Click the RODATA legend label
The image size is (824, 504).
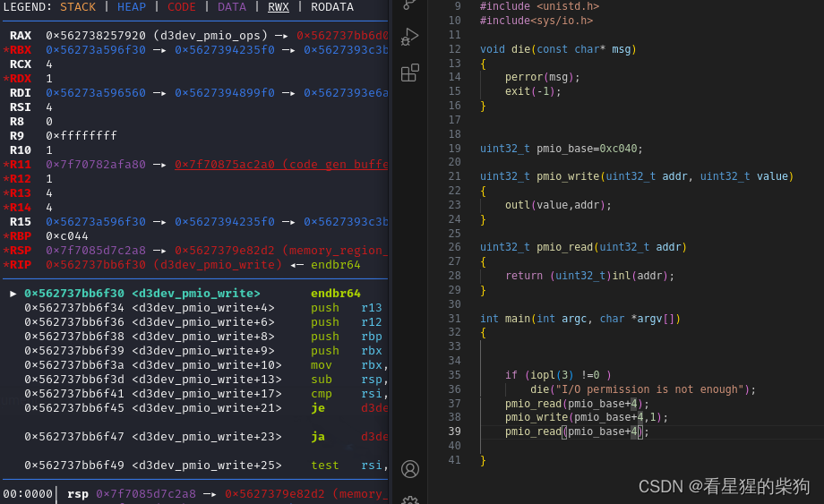pyautogui.click(x=332, y=7)
